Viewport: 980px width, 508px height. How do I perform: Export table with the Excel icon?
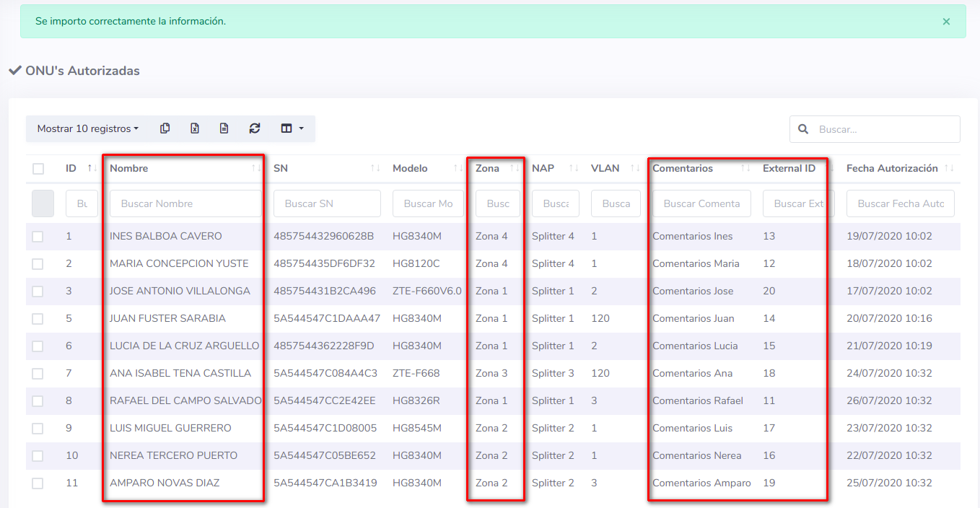(195, 128)
